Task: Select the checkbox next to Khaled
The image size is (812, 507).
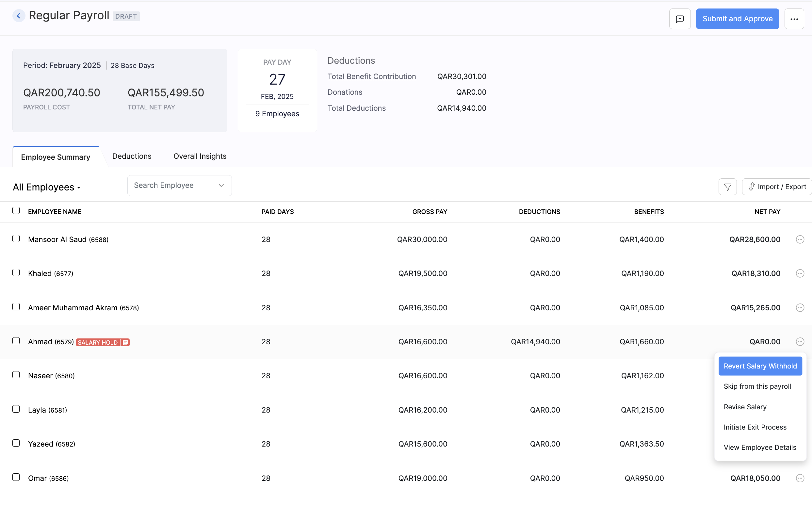Action: (x=16, y=273)
